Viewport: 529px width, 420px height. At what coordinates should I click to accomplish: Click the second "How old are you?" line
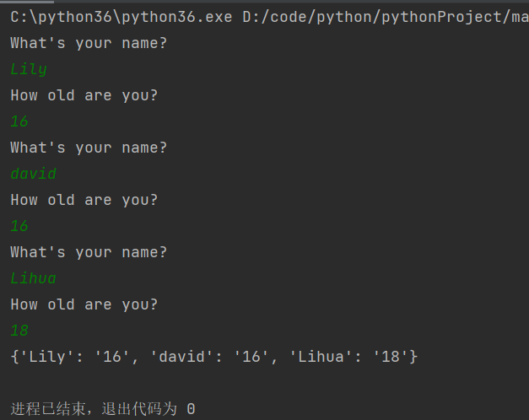[84, 200]
